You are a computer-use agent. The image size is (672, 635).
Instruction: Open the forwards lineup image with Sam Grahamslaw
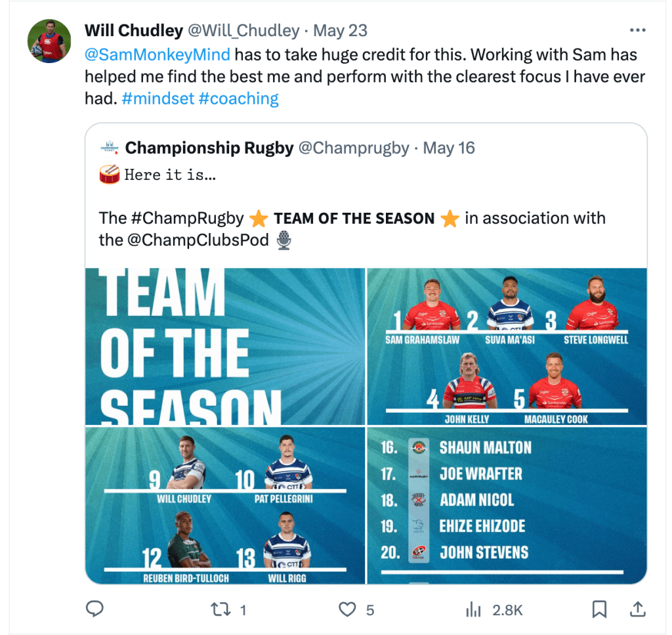tap(507, 346)
